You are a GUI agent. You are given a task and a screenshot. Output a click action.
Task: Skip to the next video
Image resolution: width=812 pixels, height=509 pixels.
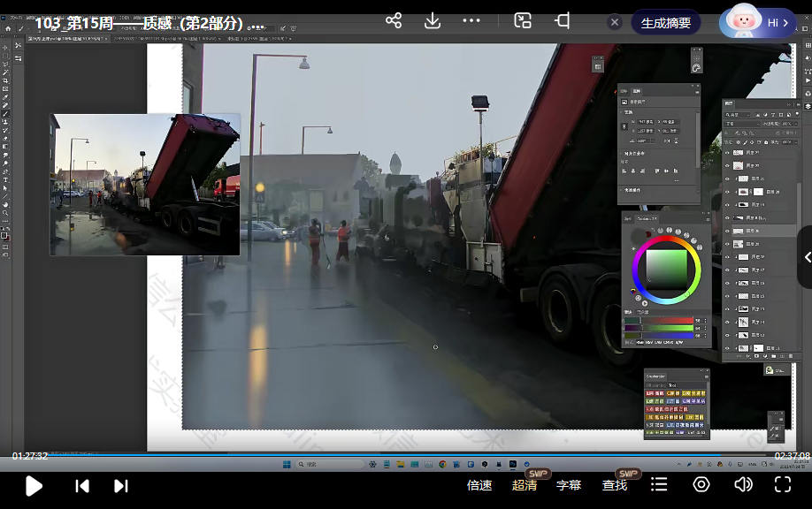click(121, 485)
